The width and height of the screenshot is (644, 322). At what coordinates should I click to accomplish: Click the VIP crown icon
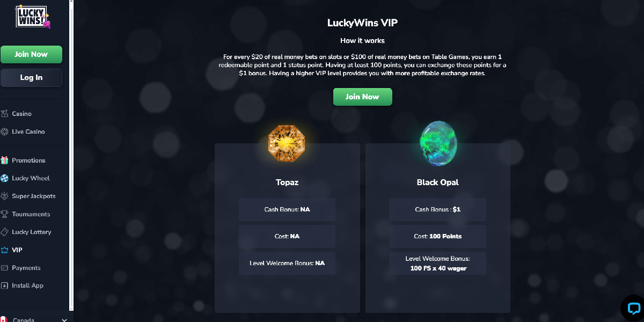(x=5, y=250)
